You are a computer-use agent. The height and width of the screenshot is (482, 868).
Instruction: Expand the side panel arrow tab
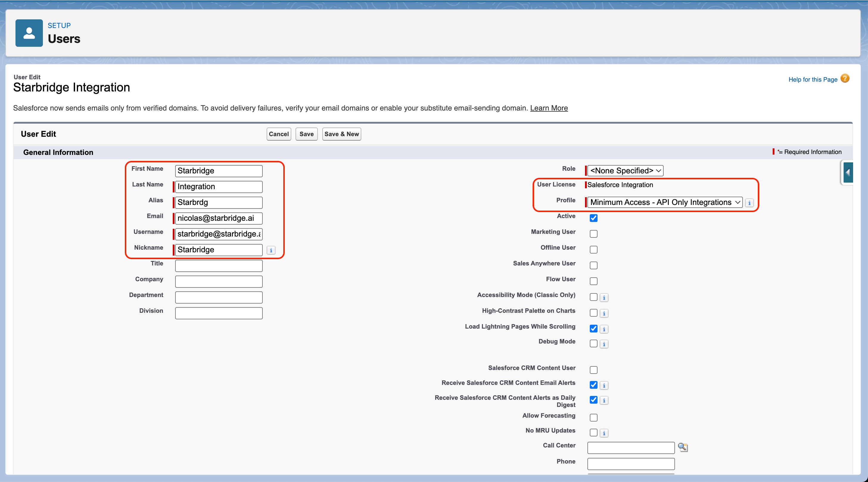click(x=848, y=172)
